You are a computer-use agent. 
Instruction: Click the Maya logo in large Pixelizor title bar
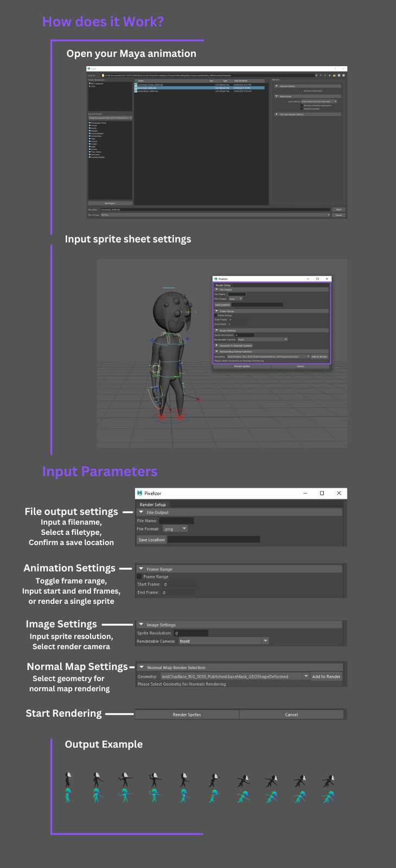[139, 493]
